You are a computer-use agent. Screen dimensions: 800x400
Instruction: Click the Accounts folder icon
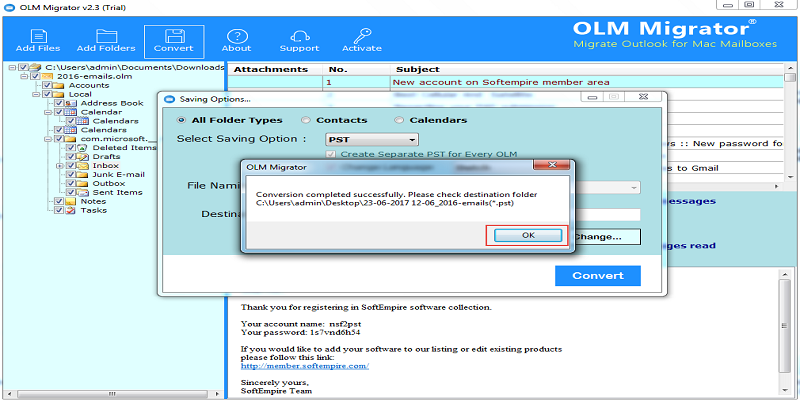[x=60, y=85]
